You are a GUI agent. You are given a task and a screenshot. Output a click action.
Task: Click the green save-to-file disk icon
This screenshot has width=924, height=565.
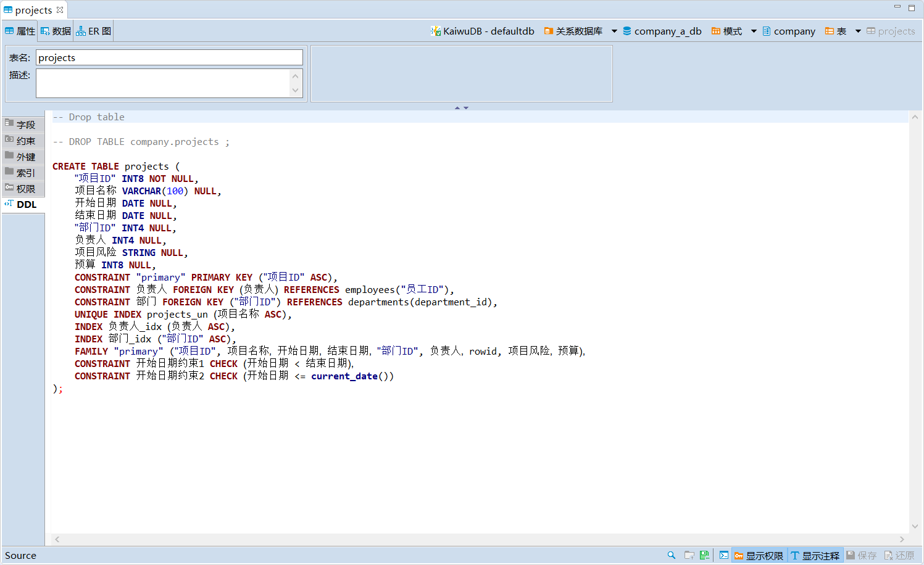704,555
